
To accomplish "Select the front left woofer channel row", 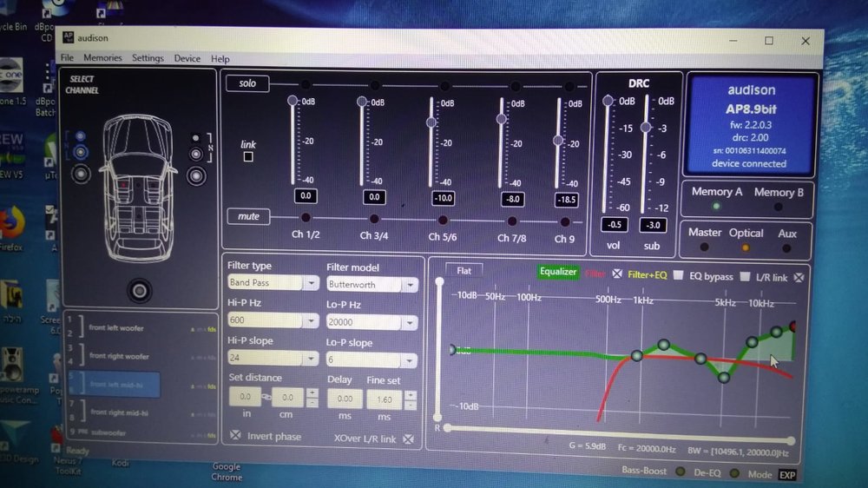I will coord(141,327).
